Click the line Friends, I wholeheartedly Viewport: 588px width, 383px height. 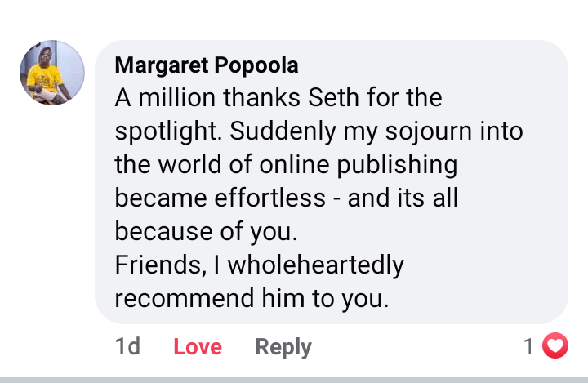(x=259, y=265)
